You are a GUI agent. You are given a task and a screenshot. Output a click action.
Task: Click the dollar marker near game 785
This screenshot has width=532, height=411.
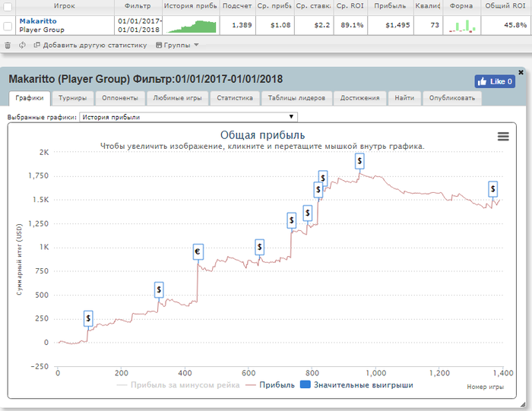click(x=307, y=213)
